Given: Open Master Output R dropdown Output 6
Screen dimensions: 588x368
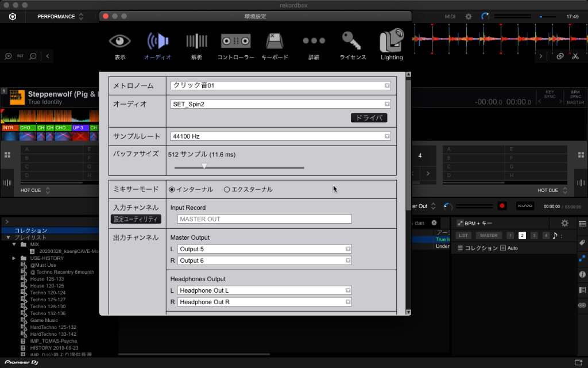Looking at the screenshot, I should point(264,260).
